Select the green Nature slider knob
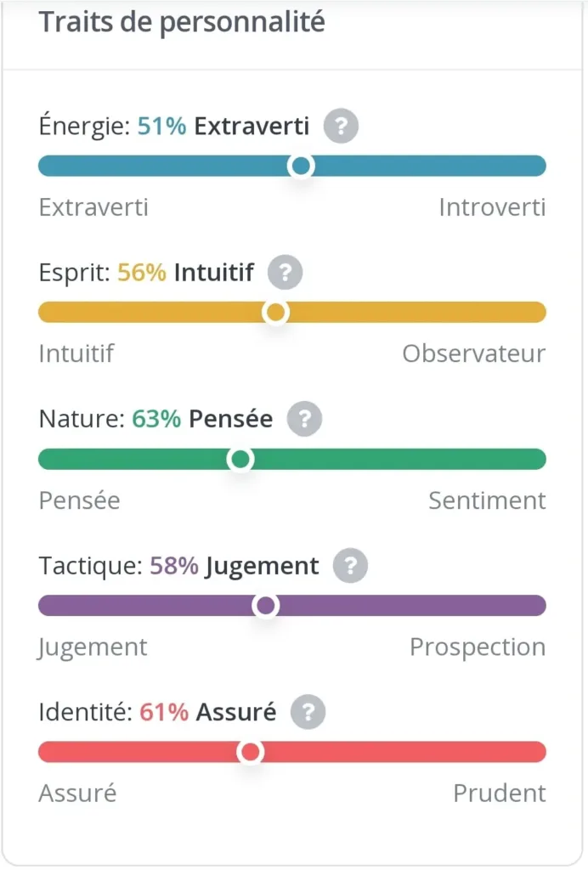588x870 pixels. tap(240, 460)
